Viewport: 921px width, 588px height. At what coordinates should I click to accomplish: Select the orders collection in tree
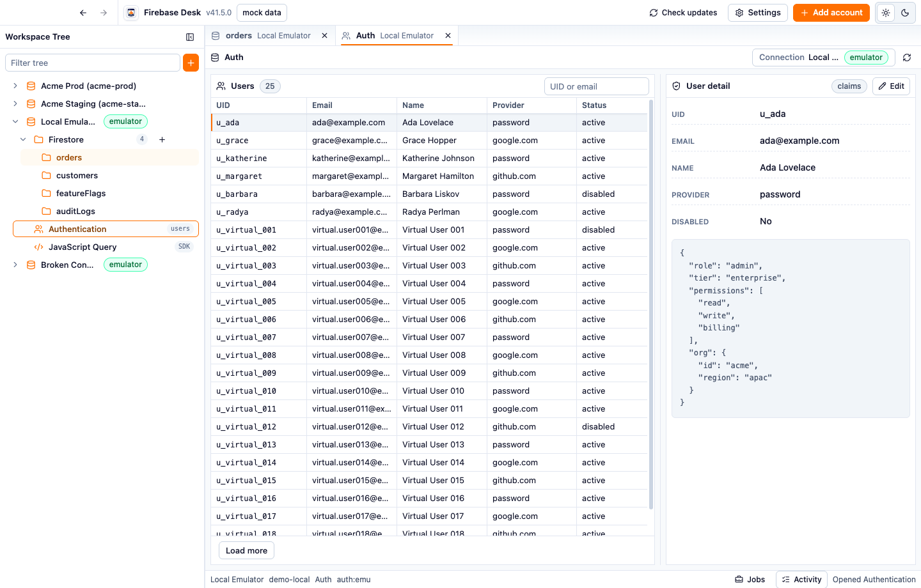(110, 157)
